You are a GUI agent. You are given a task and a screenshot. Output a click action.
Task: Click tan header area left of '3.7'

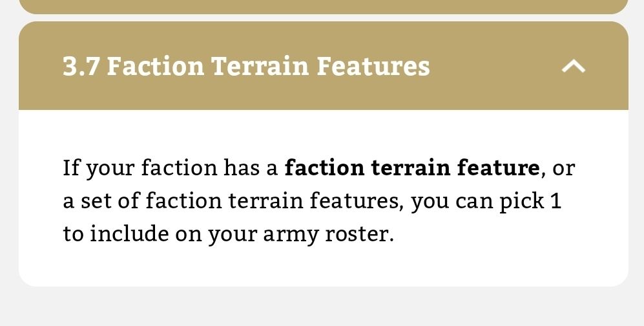pyautogui.click(x=40, y=66)
